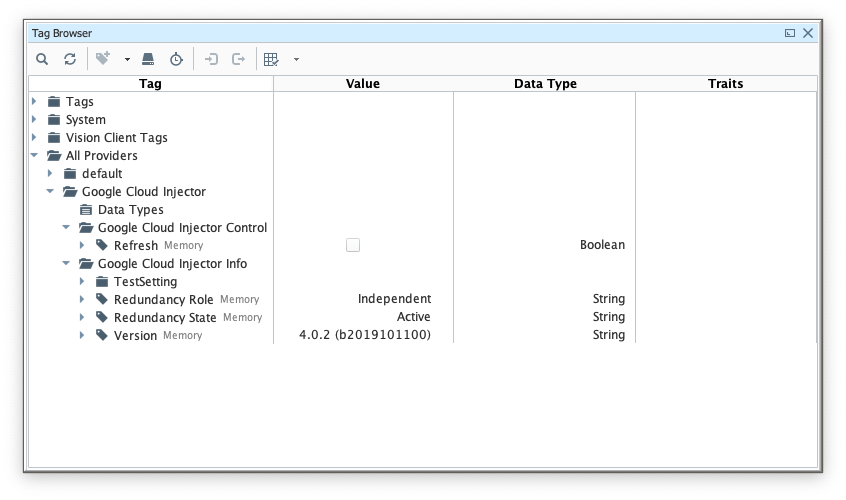Click the search magnifier icon in toolbar
The height and width of the screenshot is (500, 846).
[42, 59]
